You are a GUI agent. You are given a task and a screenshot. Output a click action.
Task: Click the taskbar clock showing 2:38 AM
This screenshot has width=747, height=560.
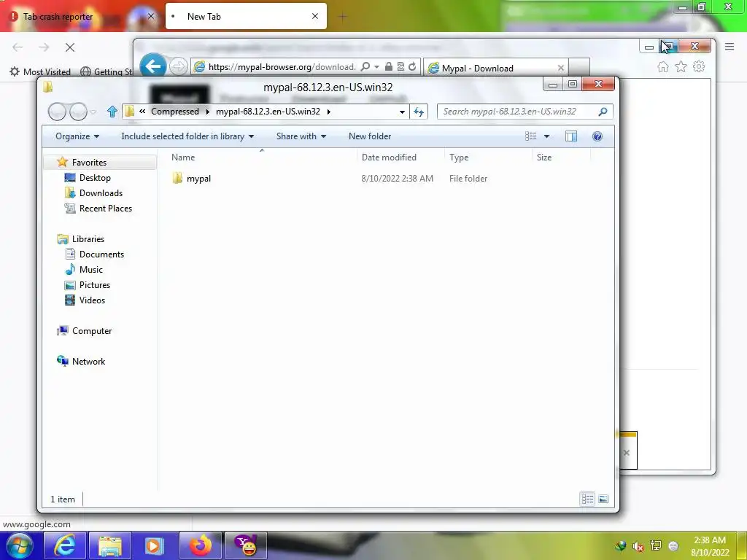[709, 546]
